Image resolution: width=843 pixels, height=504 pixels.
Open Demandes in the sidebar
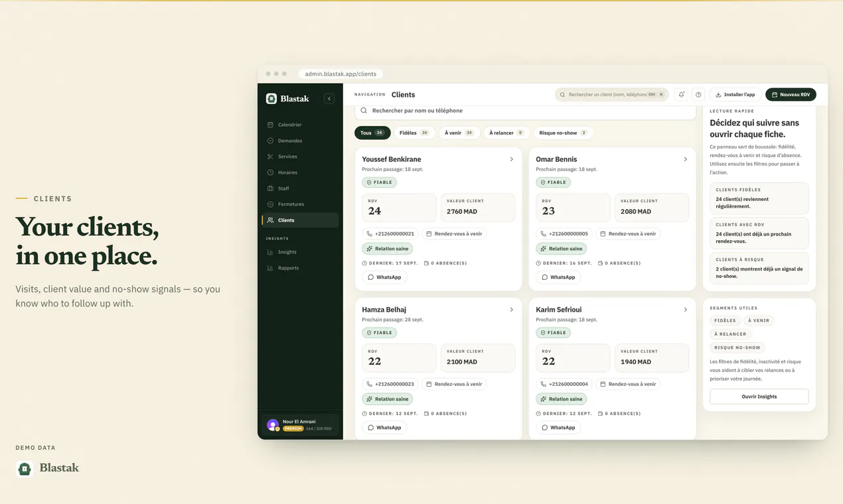tap(300, 141)
